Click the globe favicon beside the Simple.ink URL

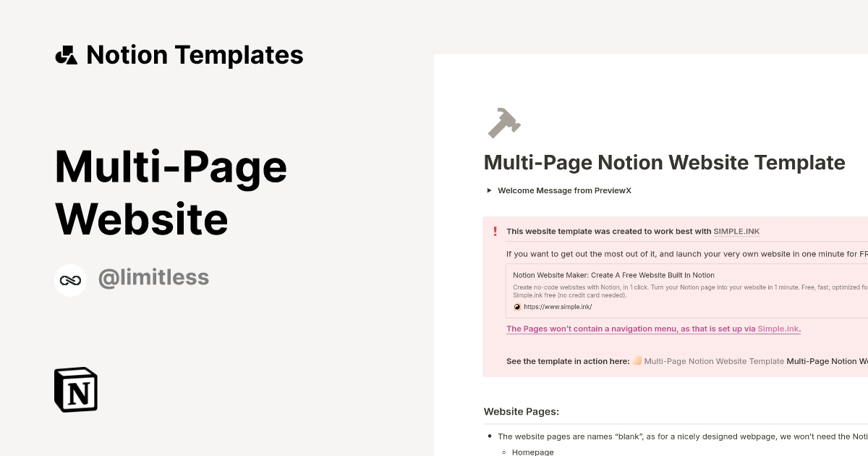516,306
